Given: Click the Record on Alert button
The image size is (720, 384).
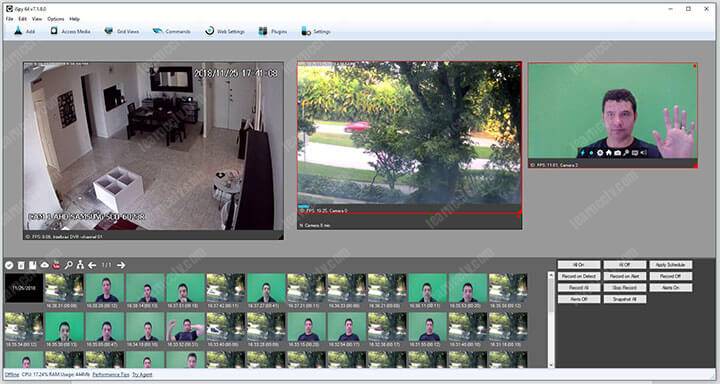Looking at the screenshot, I should click(624, 276).
